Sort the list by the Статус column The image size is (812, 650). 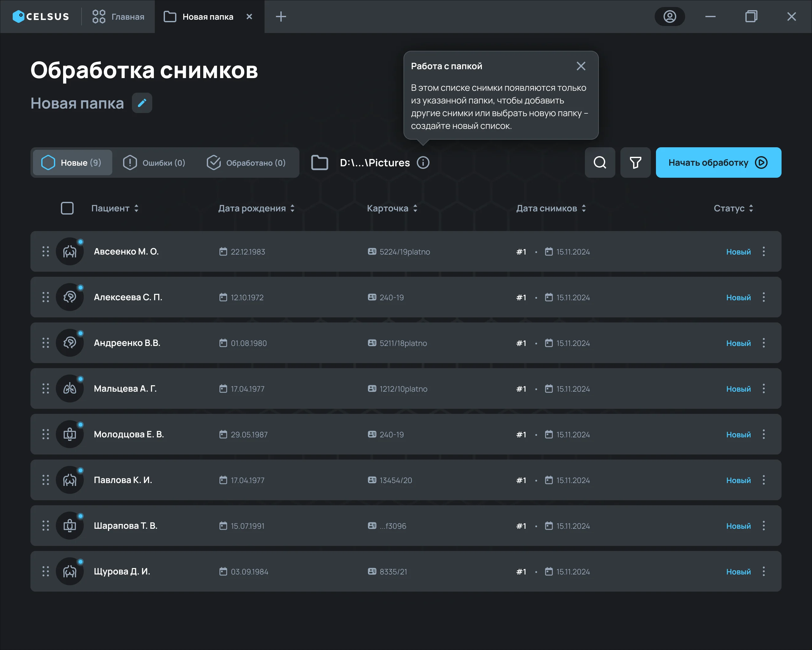point(733,208)
